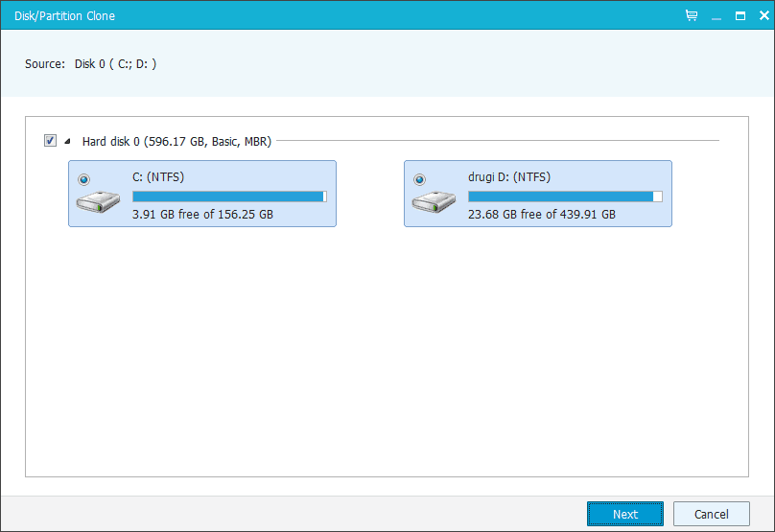This screenshot has width=775, height=532.
Task: Click 'Hard disk 0 (596.17 GB, Basic, MBR)' label
Action: click(x=176, y=142)
